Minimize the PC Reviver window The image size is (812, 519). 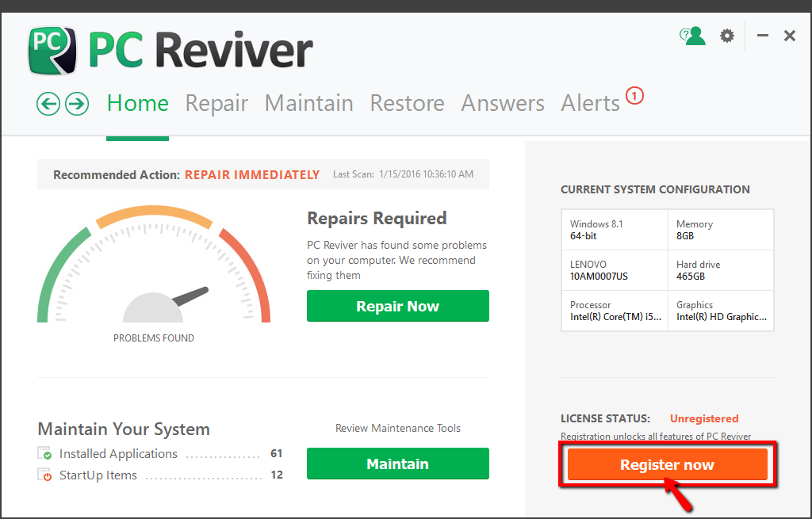pyautogui.click(x=762, y=35)
